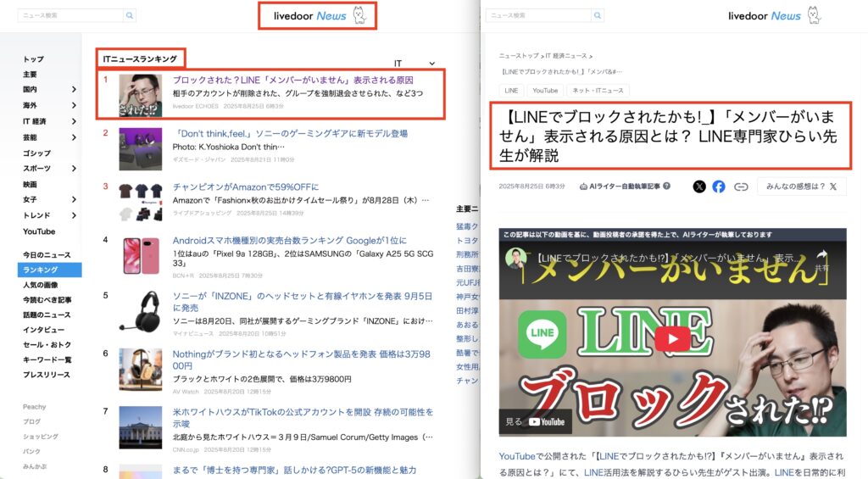
Task: Select YouTube in sidebar menu
Action: pyautogui.click(x=39, y=231)
